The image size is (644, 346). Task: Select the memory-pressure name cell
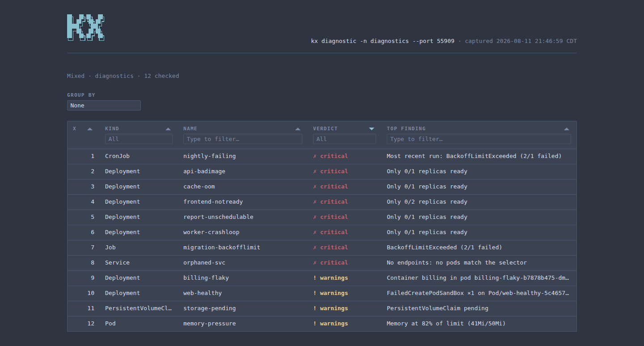click(x=209, y=324)
